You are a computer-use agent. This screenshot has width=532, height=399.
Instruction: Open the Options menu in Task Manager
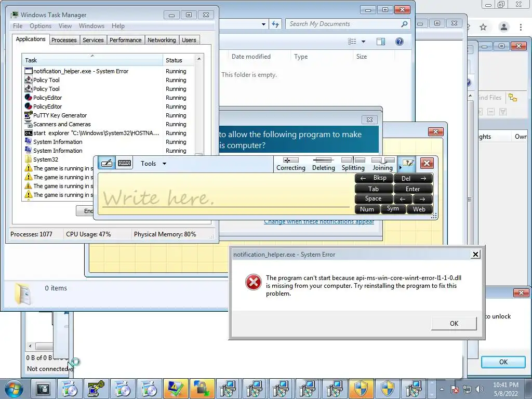point(41,26)
